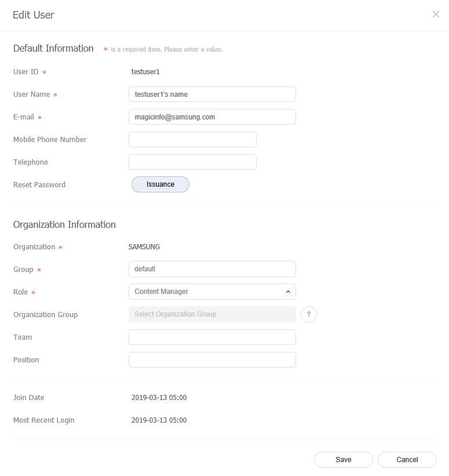Click the Mobile Phone Number field

[192, 139]
